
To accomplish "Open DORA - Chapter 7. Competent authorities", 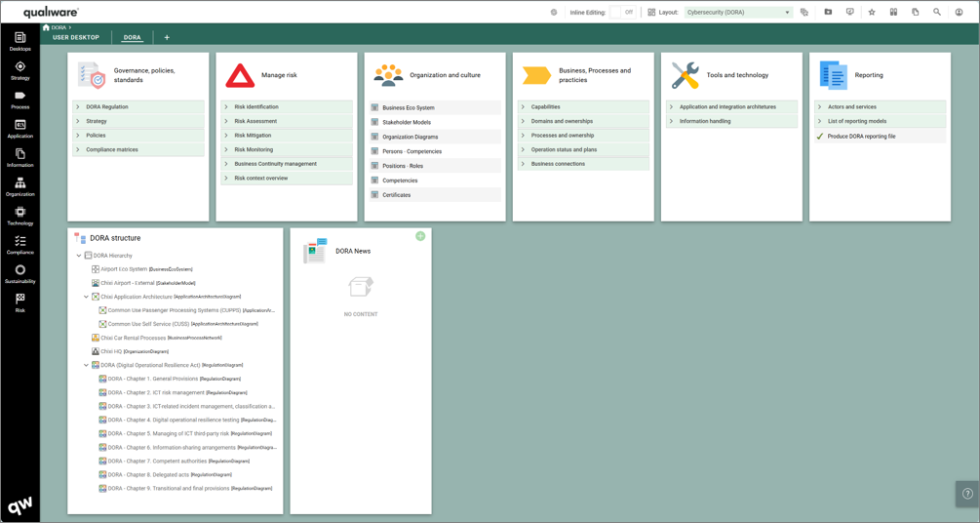I will pos(175,462).
